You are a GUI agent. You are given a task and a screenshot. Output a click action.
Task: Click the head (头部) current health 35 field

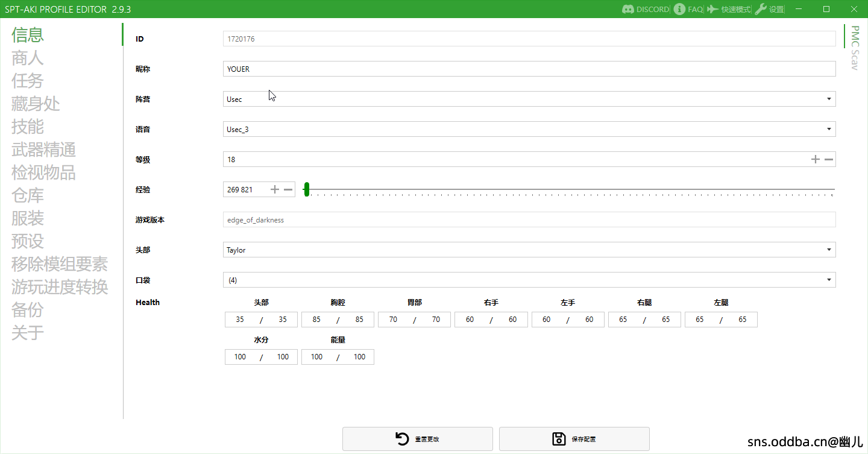pos(240,320)
